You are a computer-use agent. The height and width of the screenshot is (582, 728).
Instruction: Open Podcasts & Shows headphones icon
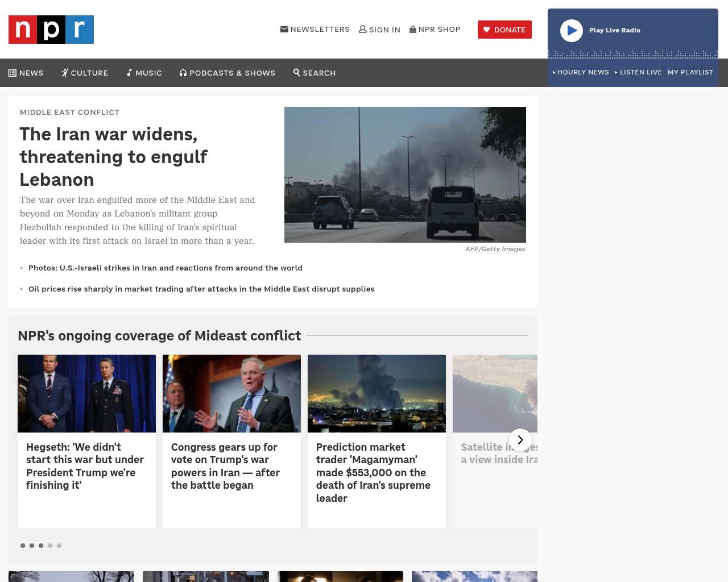(x=183, y=73)
